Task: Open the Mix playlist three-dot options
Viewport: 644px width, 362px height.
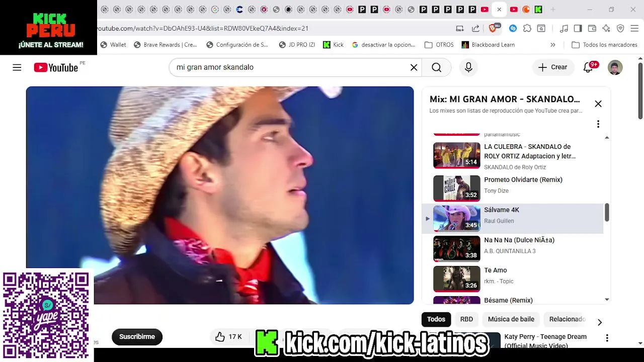Action: click(x=598, y=124)
